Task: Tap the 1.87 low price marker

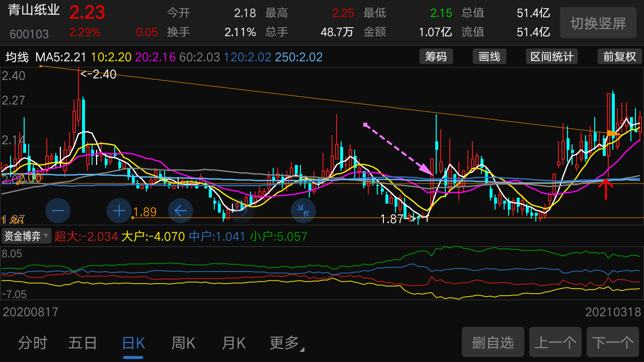Action: pyautogui.click(x=398, y=219)
